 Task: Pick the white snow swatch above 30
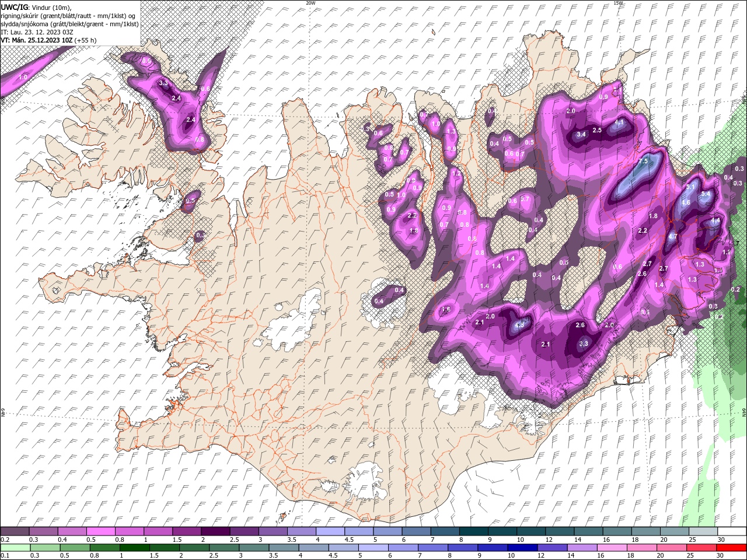point(731,531)
